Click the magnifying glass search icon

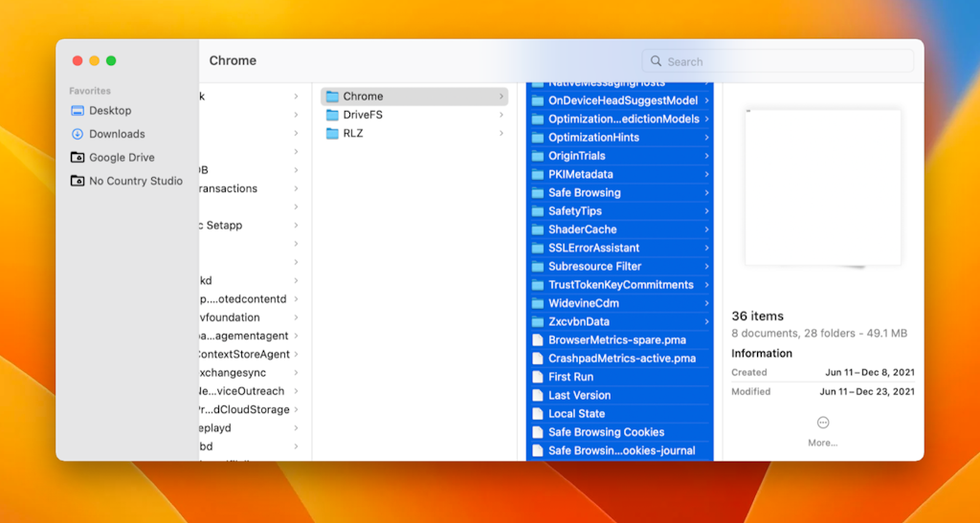click(x=656, y=61)
